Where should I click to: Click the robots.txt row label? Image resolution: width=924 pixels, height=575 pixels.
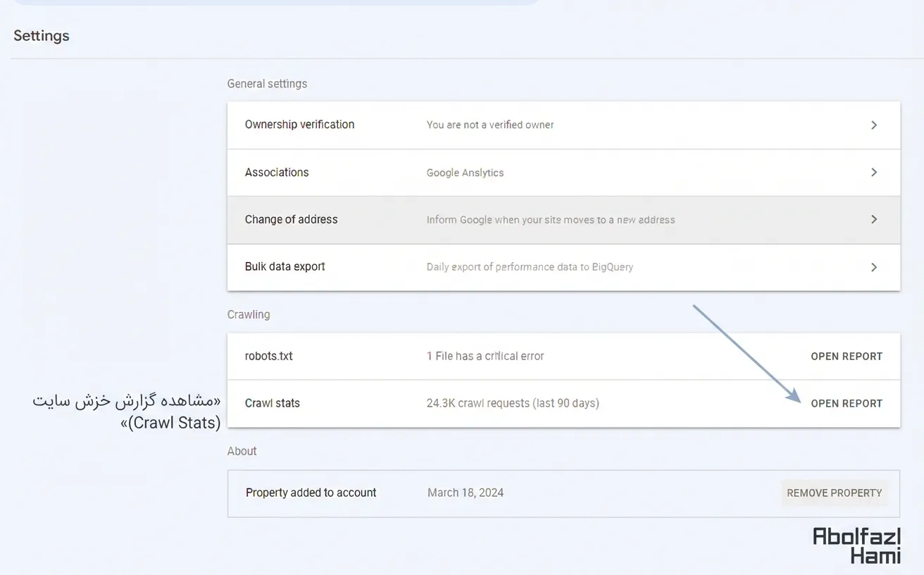coord(268,357)
